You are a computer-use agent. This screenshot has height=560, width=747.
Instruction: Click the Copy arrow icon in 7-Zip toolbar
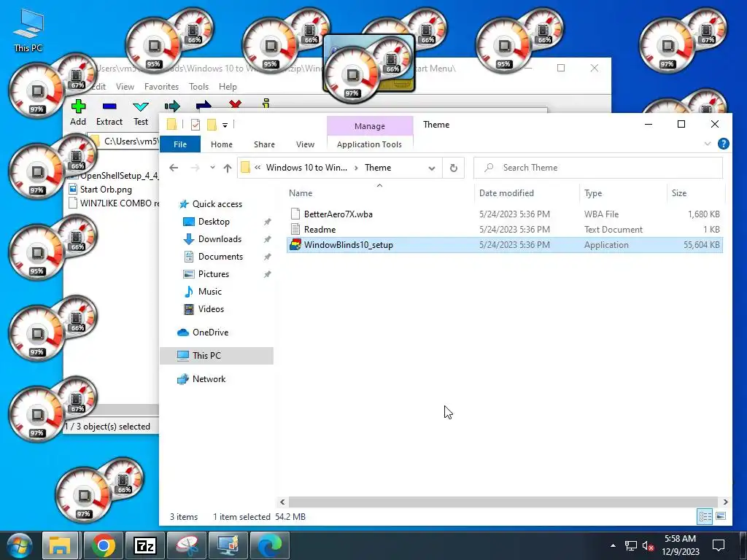pos(172,105)
